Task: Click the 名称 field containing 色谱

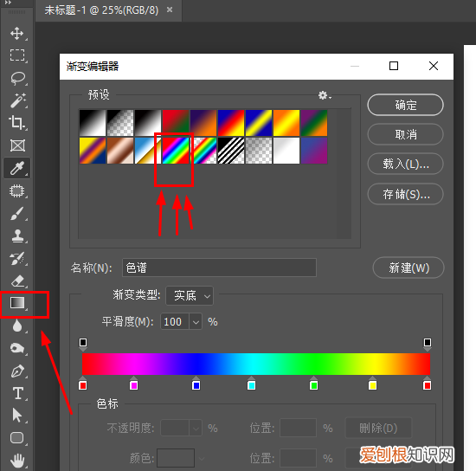Action: click(x=219, y=268)
